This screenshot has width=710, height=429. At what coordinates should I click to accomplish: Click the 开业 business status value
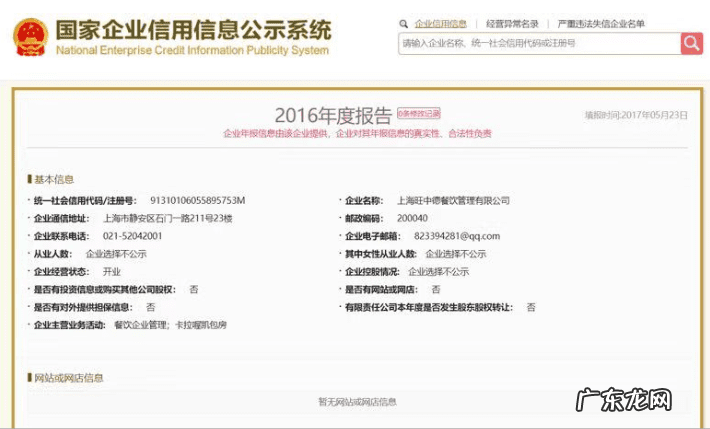click(x=112, y=272)
